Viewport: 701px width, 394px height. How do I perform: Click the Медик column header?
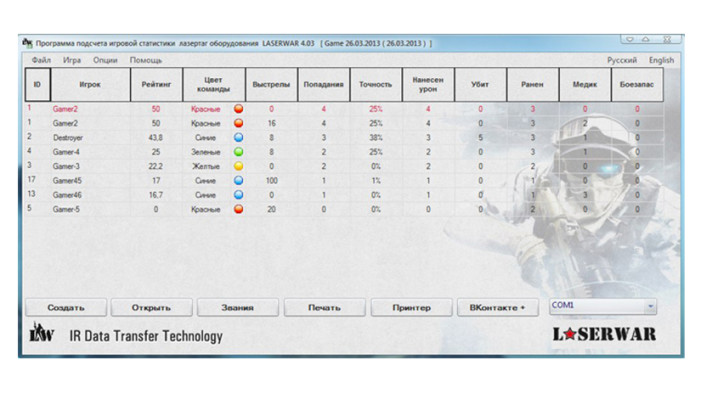[585, 85]
